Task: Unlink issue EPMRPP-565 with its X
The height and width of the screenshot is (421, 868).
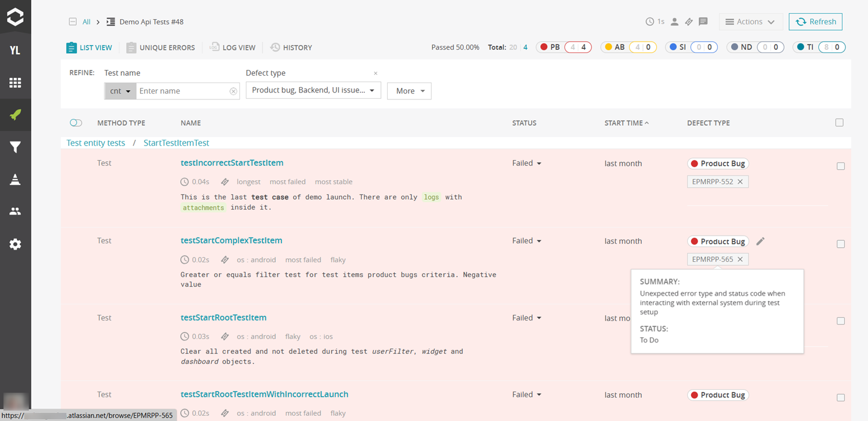Action: pos(740,259)
